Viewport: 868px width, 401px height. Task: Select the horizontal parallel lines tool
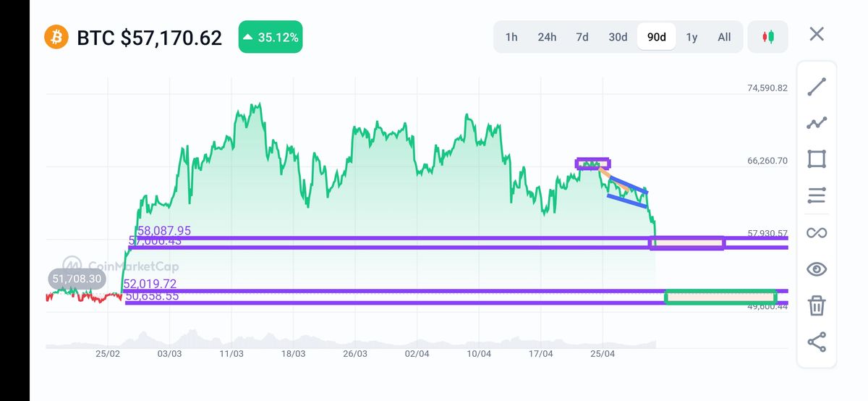coord(817,195)
